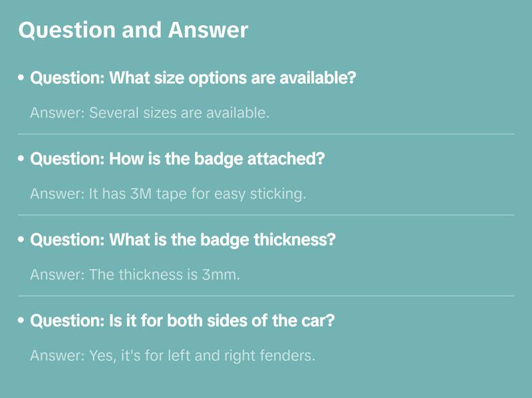Expand 'How is the badge attached?' question

coord(178,159)
